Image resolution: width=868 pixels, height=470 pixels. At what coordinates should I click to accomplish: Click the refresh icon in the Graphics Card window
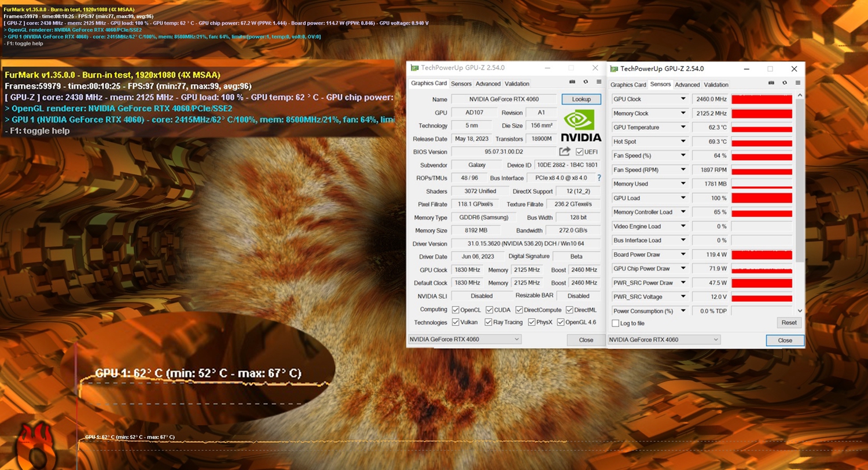click(x=586, y=82)
